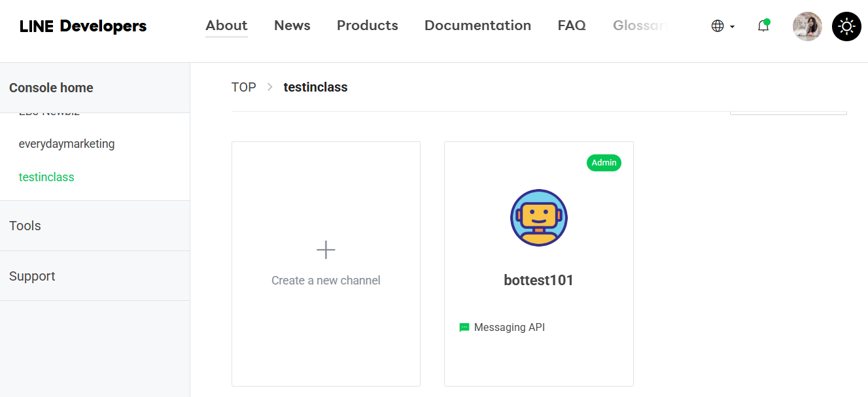Open the Products menu item
The height and width of the screenshot is (397, 868).
[368, 26]
